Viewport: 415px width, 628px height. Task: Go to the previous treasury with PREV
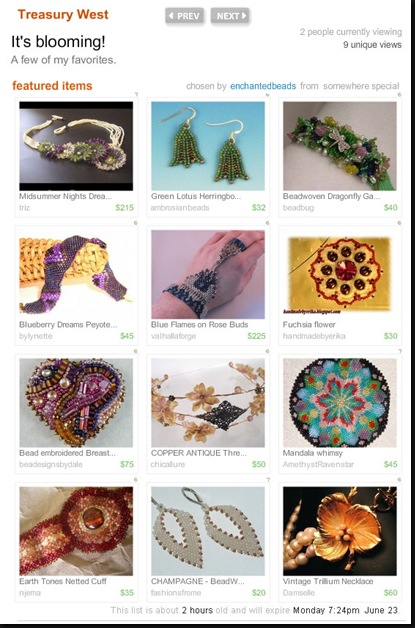pyautogui.click(x=185, y=16)
